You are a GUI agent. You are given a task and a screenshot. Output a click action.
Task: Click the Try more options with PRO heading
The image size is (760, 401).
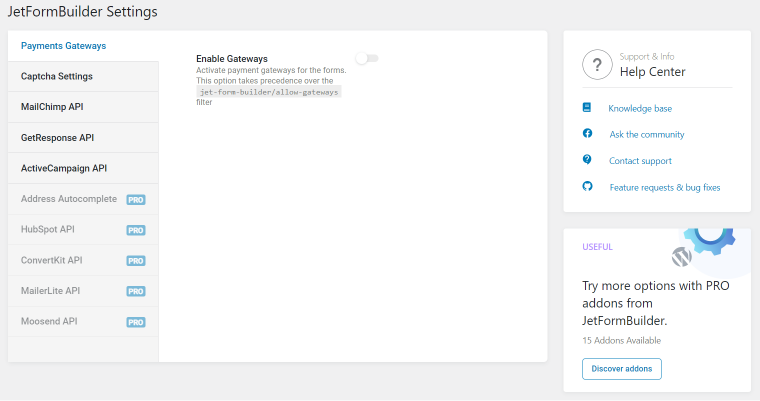[656, 303]
